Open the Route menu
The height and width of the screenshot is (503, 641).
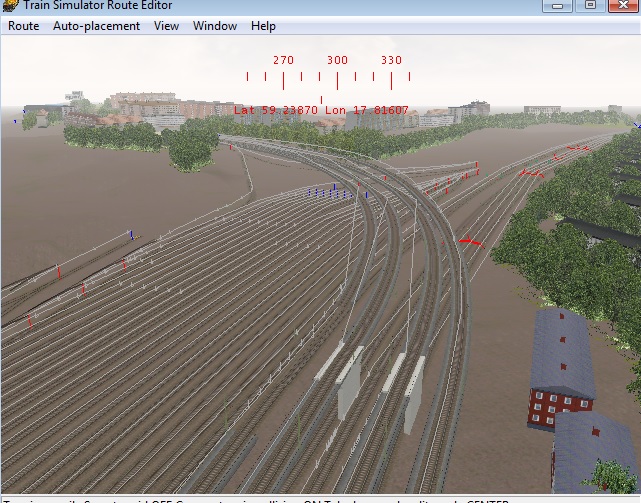(23, 26)
